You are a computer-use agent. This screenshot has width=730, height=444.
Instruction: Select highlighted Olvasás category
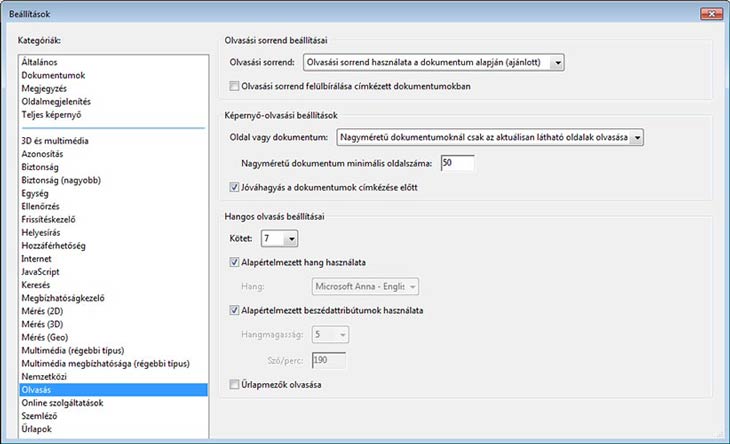pyautogui.click(x=114, y=390)
